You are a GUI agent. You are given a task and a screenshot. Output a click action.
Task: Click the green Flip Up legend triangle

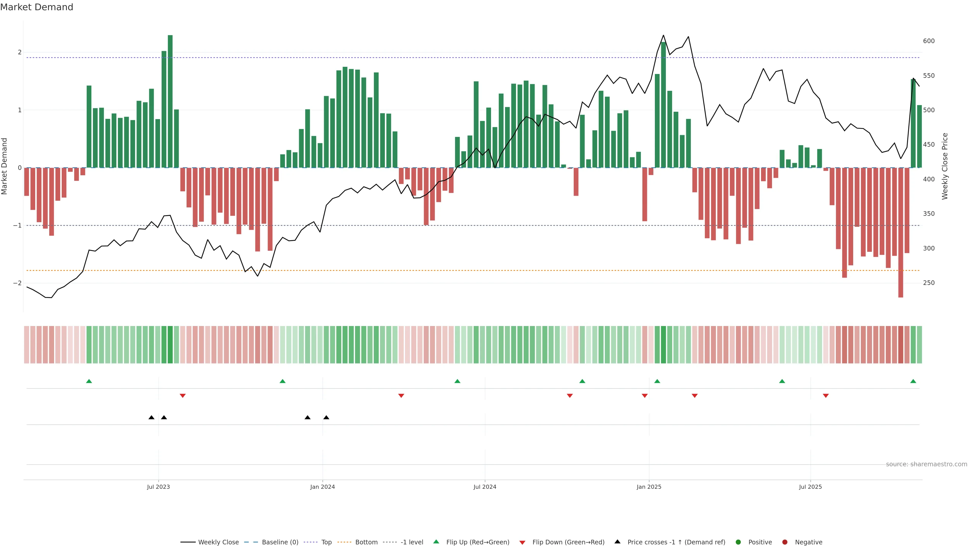tap(436, 542)
